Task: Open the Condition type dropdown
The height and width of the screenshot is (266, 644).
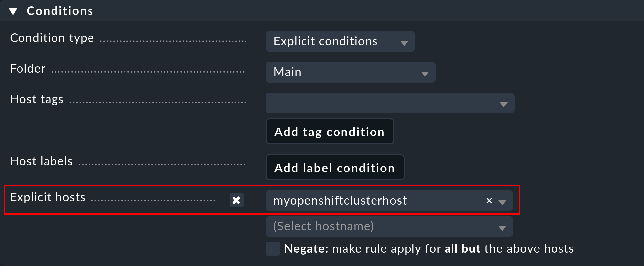Action: click(x=340, y=42)
